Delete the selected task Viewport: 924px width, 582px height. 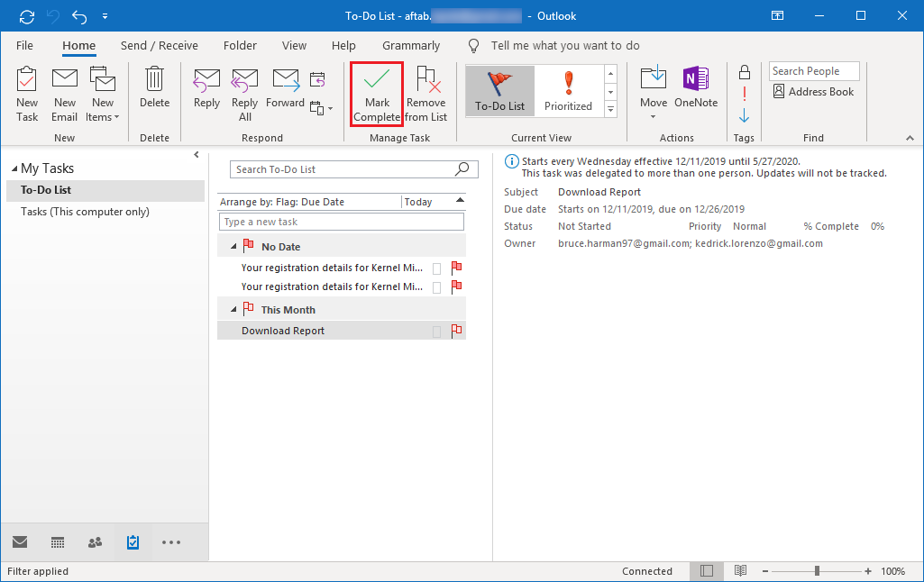tap(154, 87)
